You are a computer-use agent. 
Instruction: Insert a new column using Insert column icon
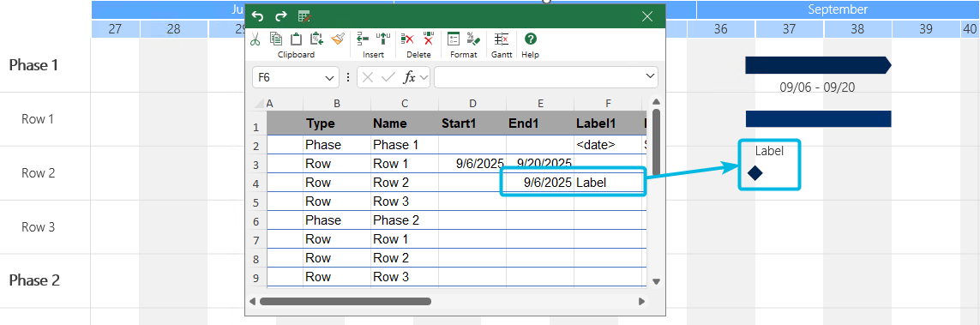384,39
